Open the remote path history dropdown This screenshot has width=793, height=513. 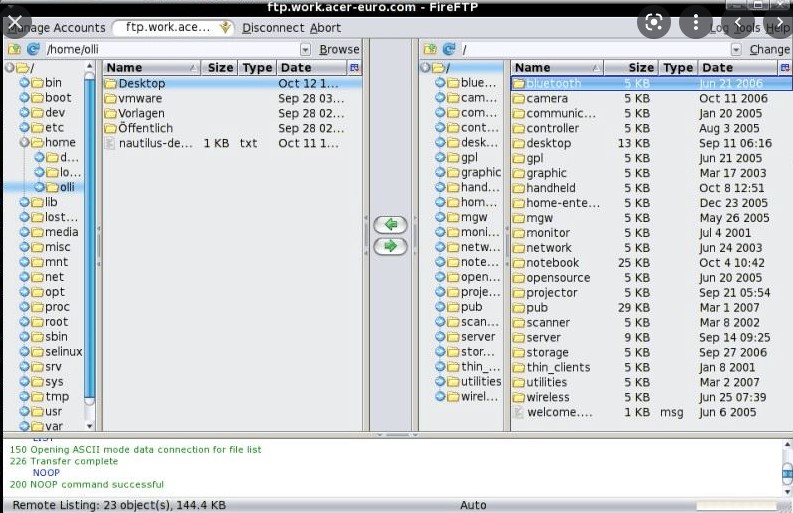point(736,50)
